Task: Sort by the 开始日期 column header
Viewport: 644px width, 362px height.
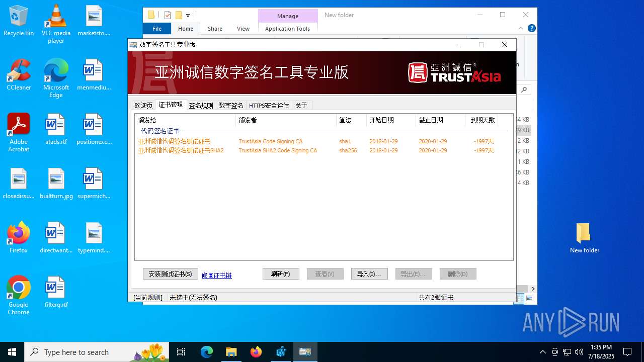Action: [391, 120]
